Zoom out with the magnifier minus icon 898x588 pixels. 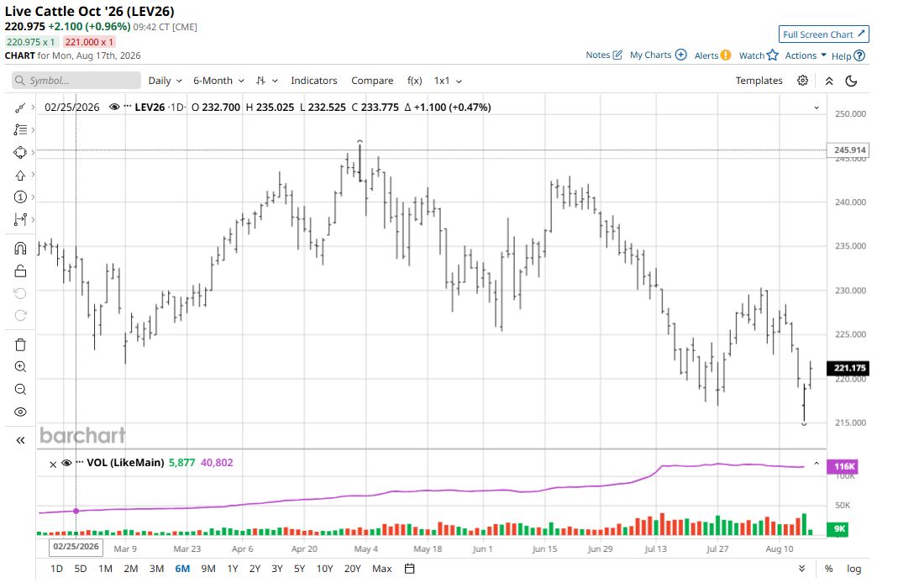click(20, 389)
